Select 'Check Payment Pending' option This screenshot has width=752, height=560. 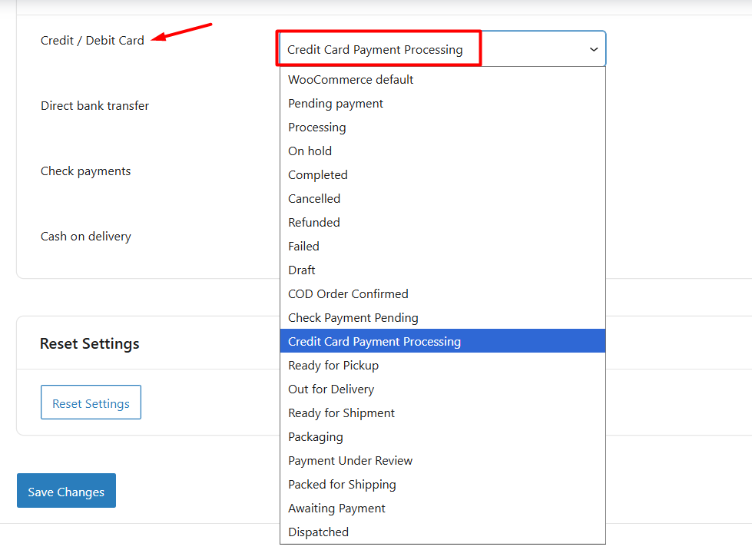[x=353, y=318]
